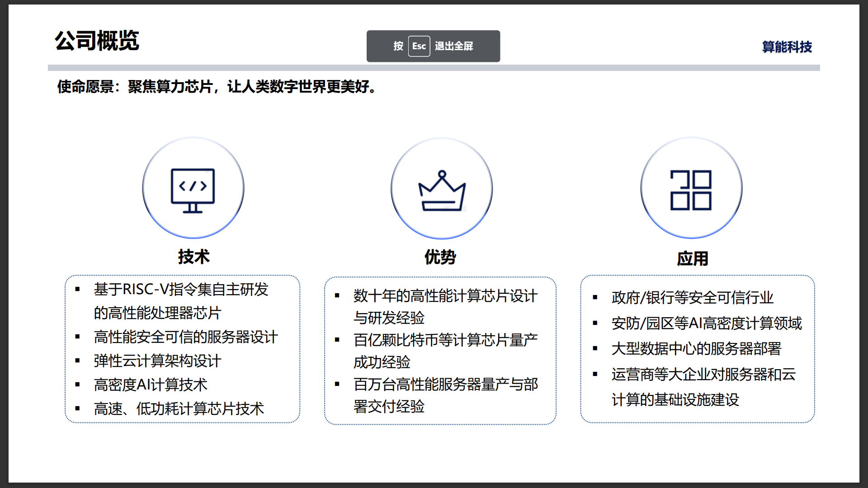Screen dimensions: 868x488
Task: Click the 技术 column heading
Action: (x=193, y=257)
